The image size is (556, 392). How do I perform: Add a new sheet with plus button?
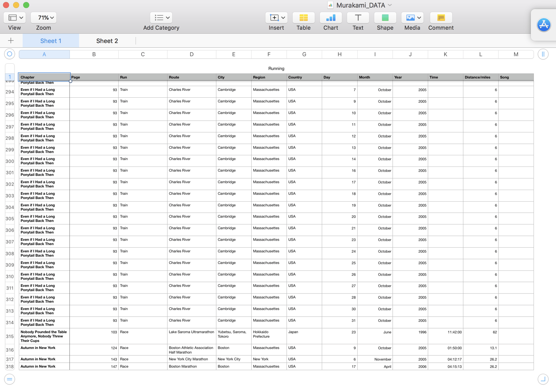(11, 41)
